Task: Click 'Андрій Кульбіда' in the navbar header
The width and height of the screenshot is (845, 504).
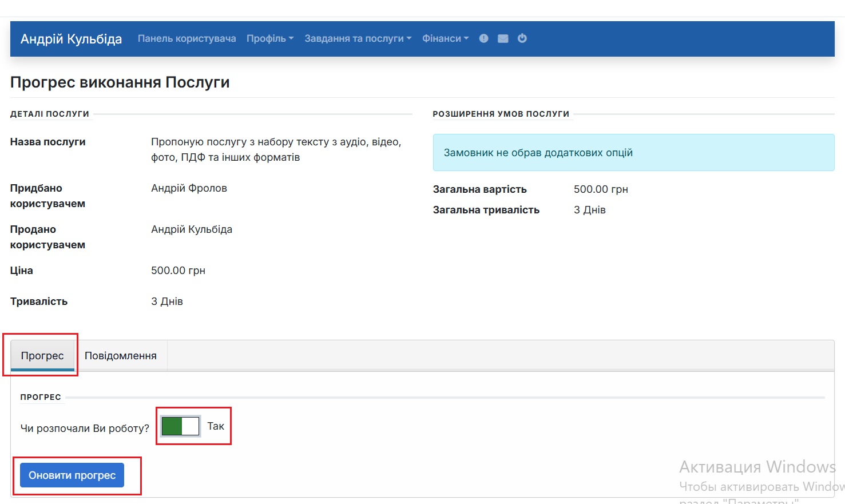Action: coord(71,38)
